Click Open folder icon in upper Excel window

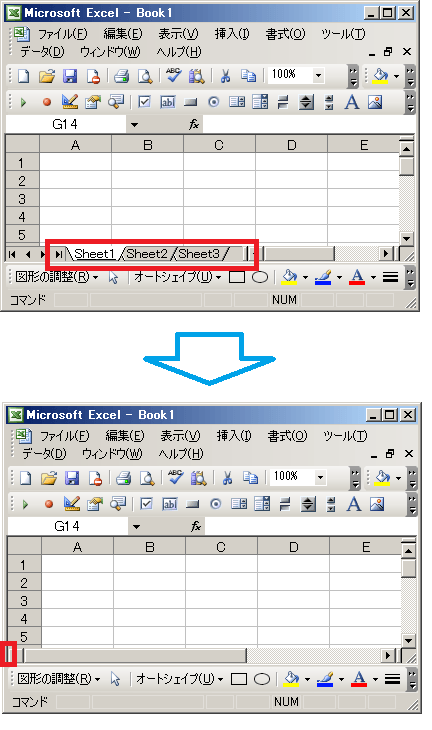pos(47,76)
